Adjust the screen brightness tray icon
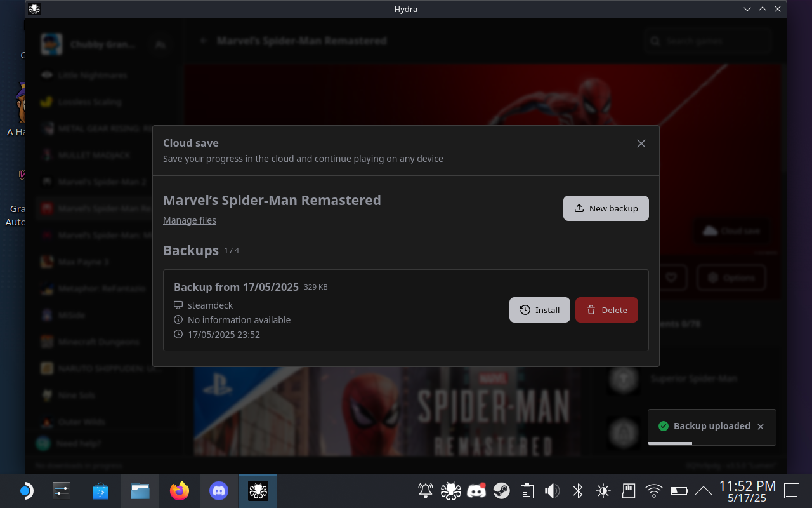 pyautogui.click(x=603, y=491)
